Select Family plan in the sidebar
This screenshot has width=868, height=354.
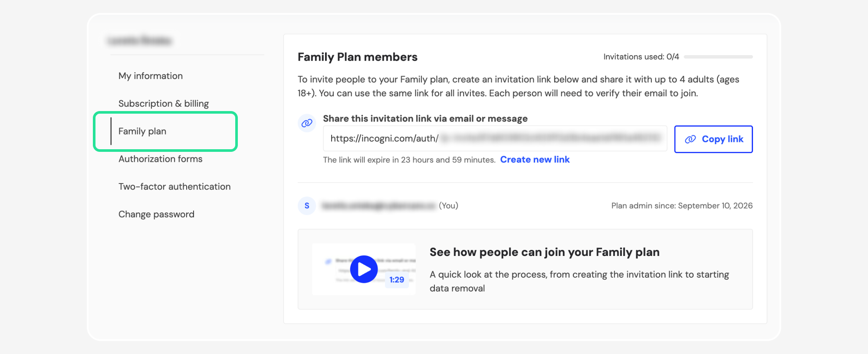point(142,131)
